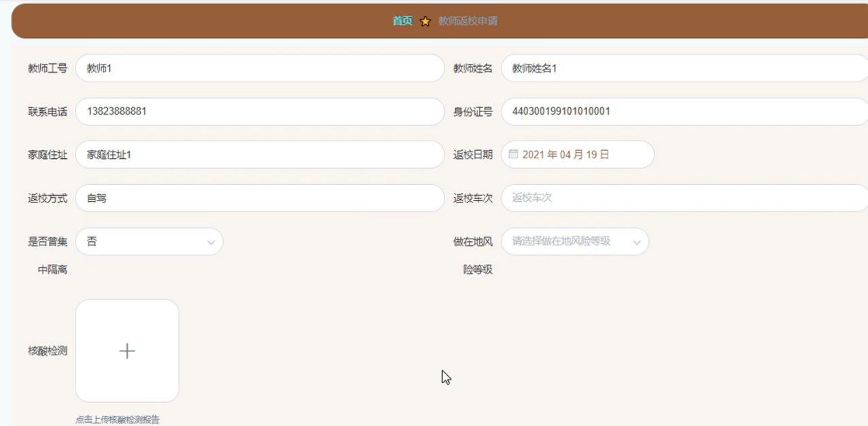Click the 核酸检测 label text
Viewport: 868px width, 426px height.
tap(48, 351)
